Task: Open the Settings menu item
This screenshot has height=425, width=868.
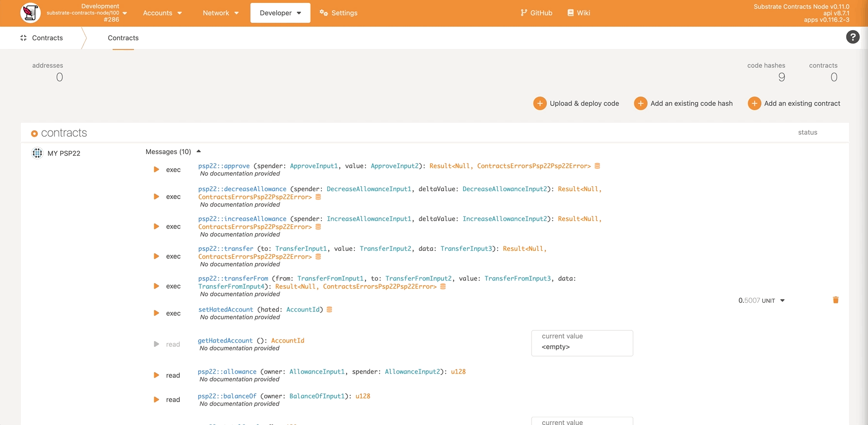Action: click(x=338, y=13)
